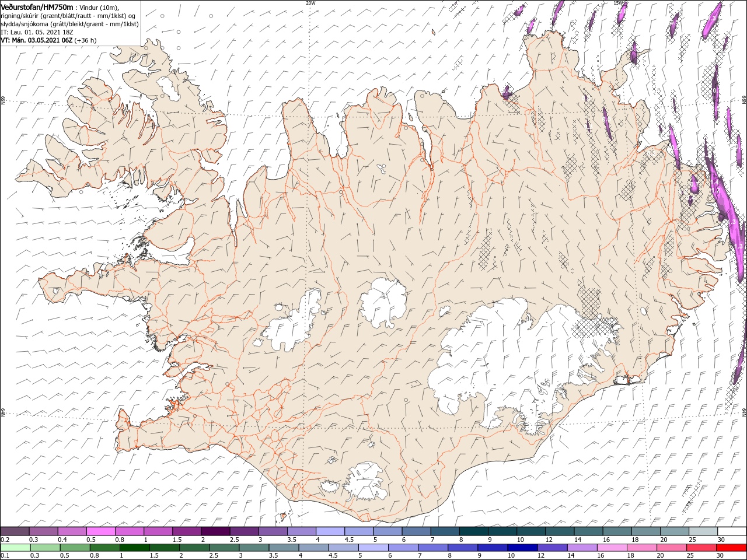747x560 pixels.
Task: Pick the lower legend swatch between 12 and 14
Action: pyautogui.click(x=551, y=548)
